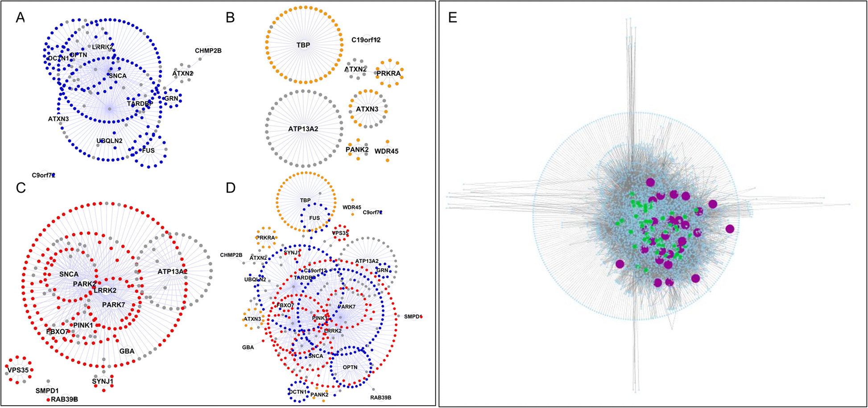Click the RAB39B label in panel D
Image resolution: width=868 pixels, height=408 pixels.
[381, 398]
